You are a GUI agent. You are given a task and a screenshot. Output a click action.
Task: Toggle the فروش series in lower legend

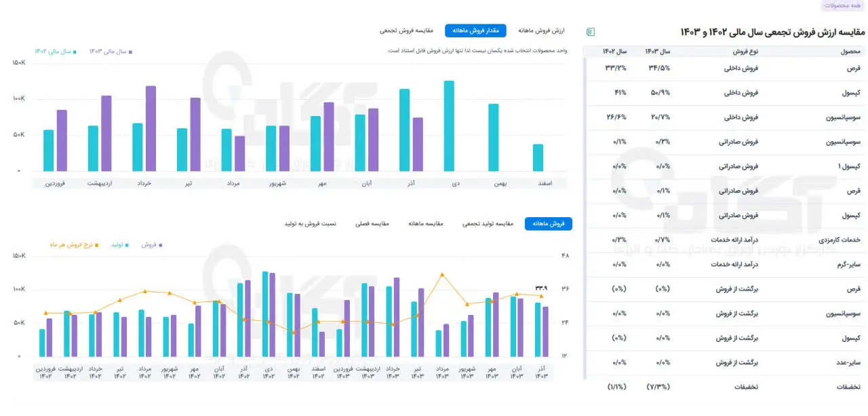click(x=152, y=244)
